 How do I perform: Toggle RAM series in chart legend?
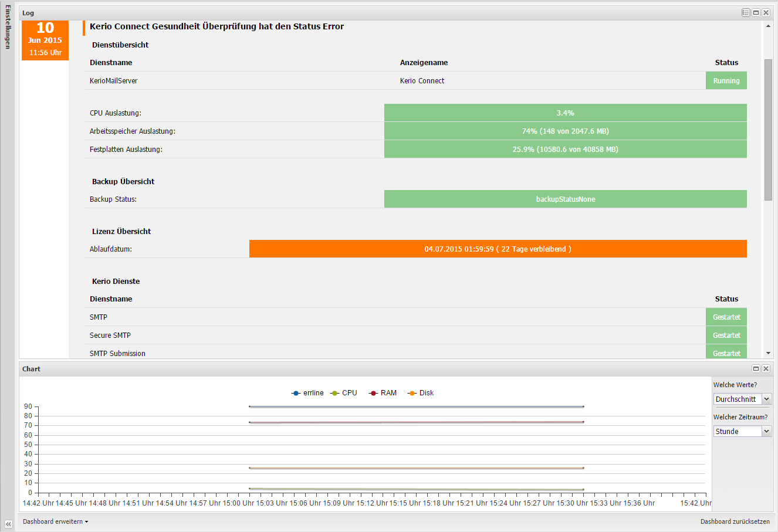pos(383,393)
